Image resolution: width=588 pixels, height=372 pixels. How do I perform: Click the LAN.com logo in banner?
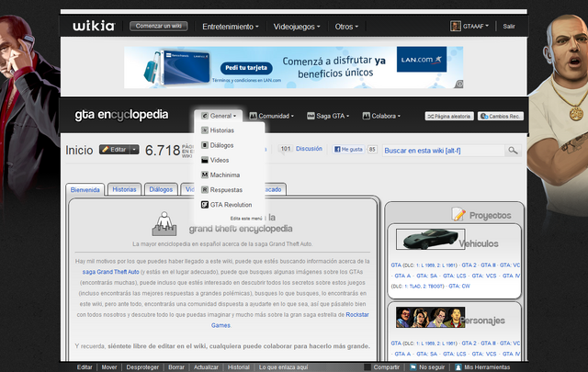pyautogui.click(x=422, y=60)
